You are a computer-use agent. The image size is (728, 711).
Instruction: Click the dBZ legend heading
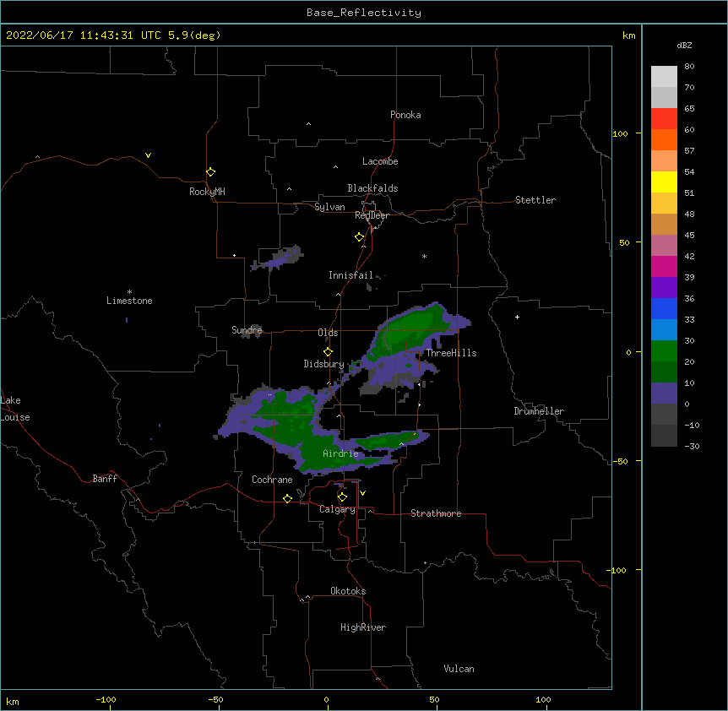684,45
